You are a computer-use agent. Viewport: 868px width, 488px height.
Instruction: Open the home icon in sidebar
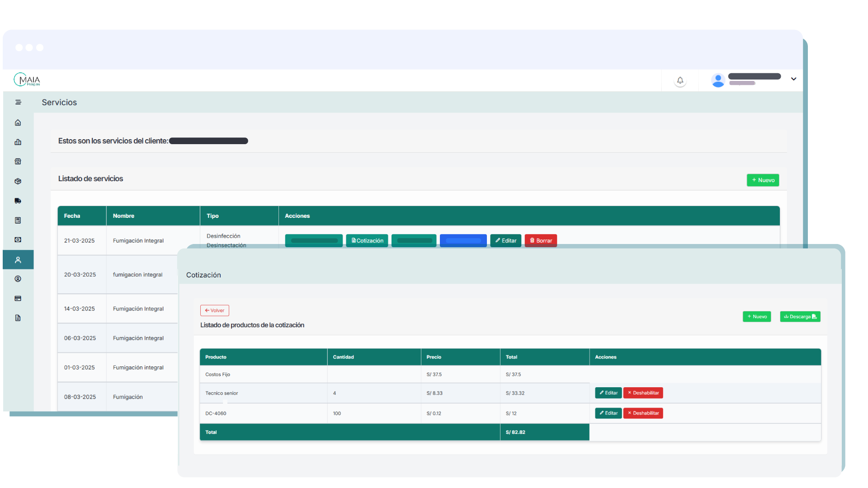(18, 122)
